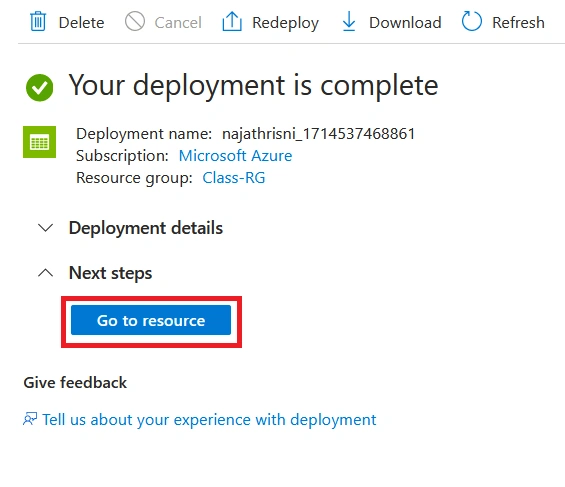
Task: Click the Delete trash can icon
Action: pos(38,22)
